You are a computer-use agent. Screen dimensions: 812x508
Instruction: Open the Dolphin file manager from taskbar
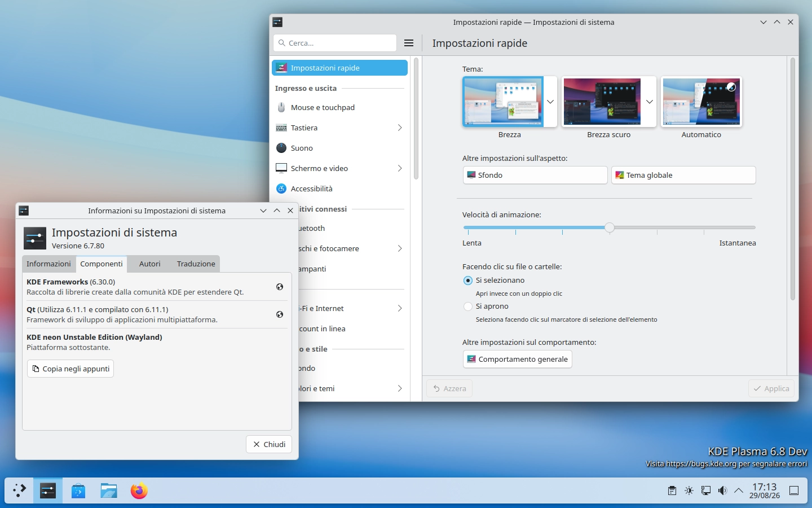[x=109, y=491]
